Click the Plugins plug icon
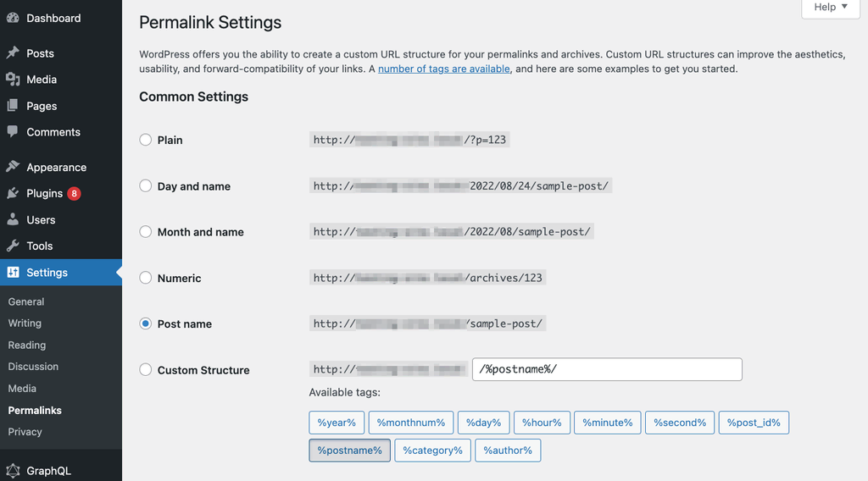Image resolution: width=868 pixels, height=481 pixels. coord(13,193)
